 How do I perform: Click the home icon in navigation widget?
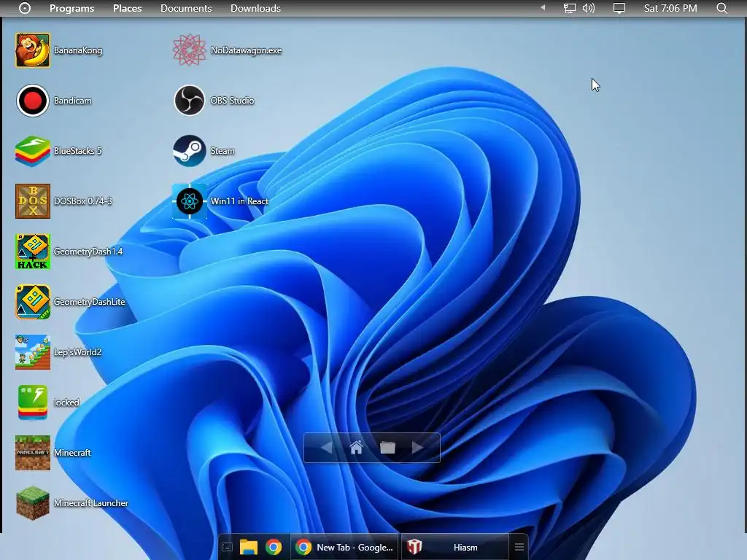pos(356,448)
